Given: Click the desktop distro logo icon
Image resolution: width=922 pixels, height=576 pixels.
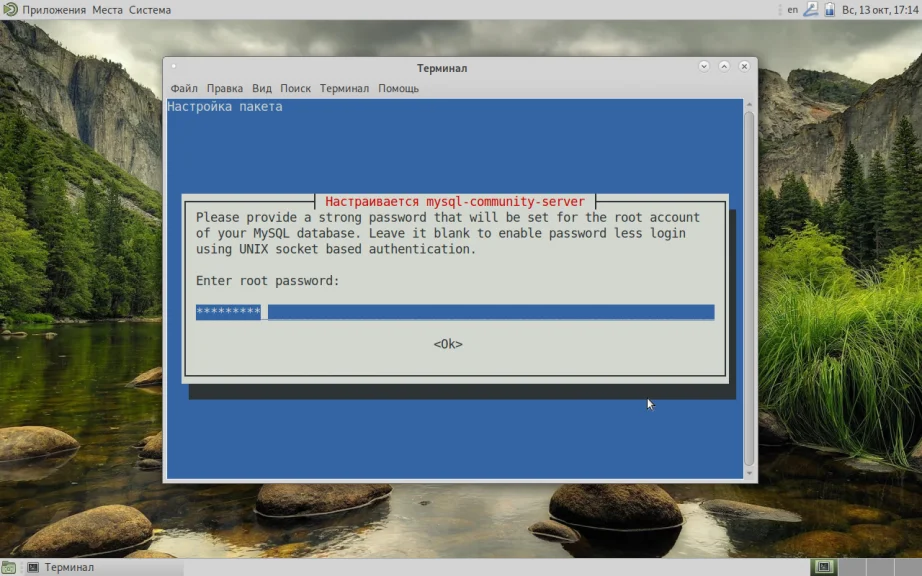Looking at the screenshot, I should pos(10,9).
